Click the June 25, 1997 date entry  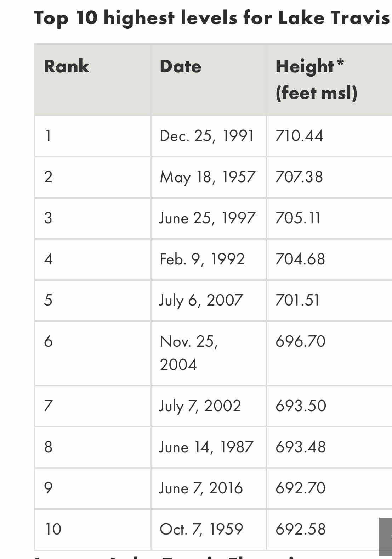click(207, 218)
